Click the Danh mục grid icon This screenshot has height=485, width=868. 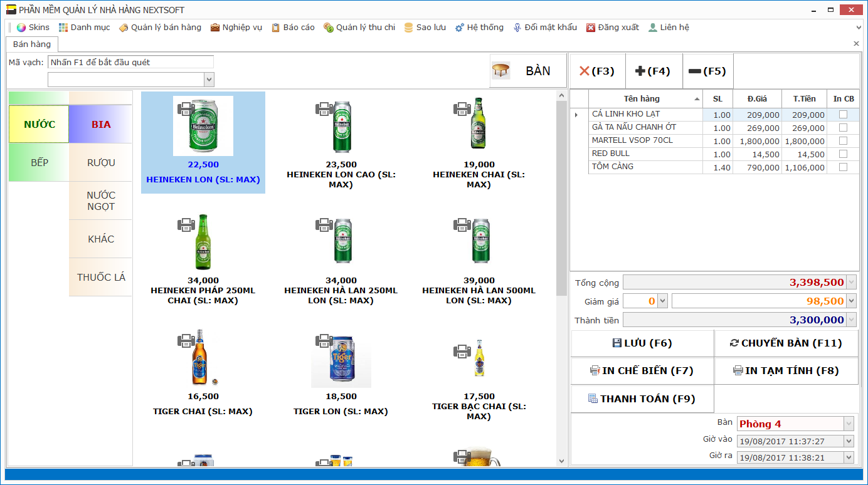pyautogui.click(x=63, y=28)
